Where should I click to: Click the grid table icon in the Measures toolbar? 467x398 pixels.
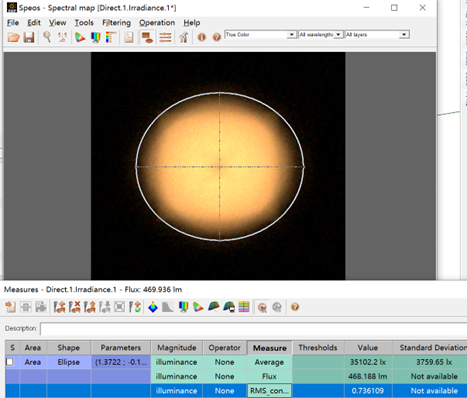pyautogui.click(x=244, y=307)
